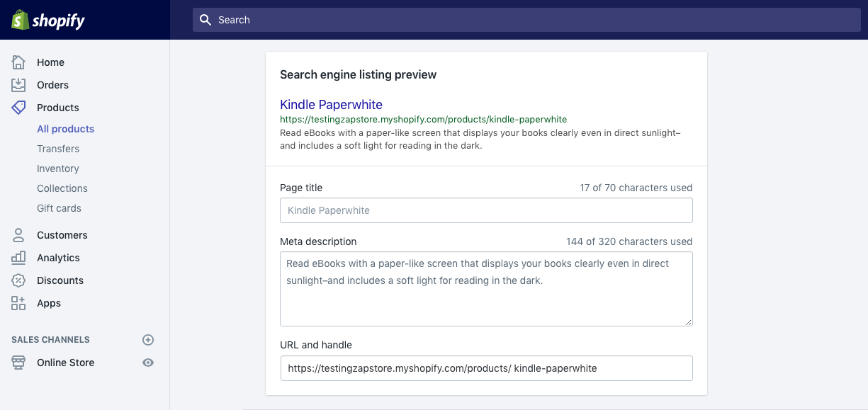Click Kindle Paperwhite preview title
Viewport: 868px width, 410px height.
click(x=331, y=105)
